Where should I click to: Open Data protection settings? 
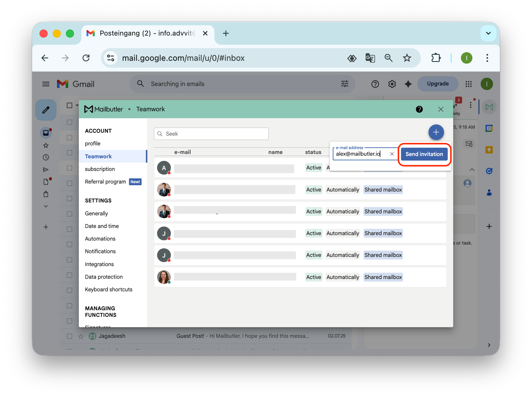click(x=104, y=277)
